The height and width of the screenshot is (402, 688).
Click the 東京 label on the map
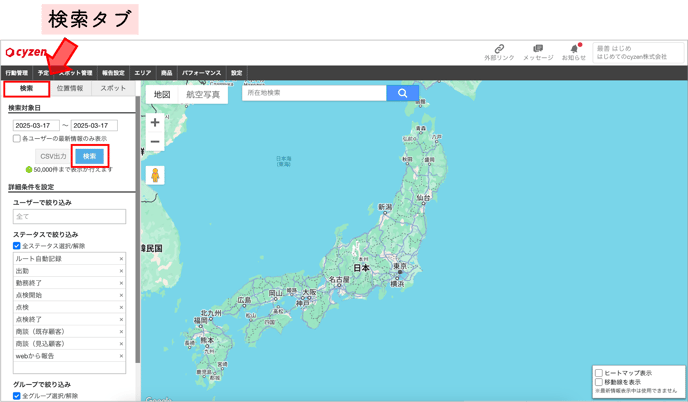(x=400, y=266)
